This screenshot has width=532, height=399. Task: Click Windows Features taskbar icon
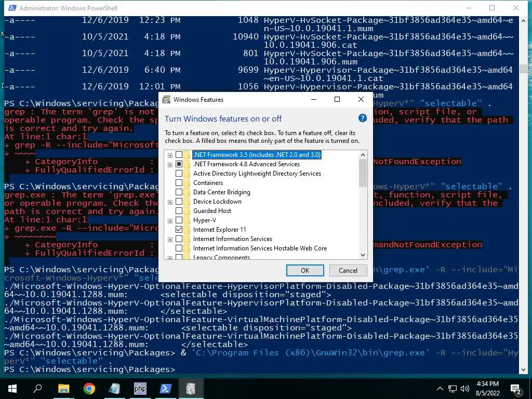point(191,389)
